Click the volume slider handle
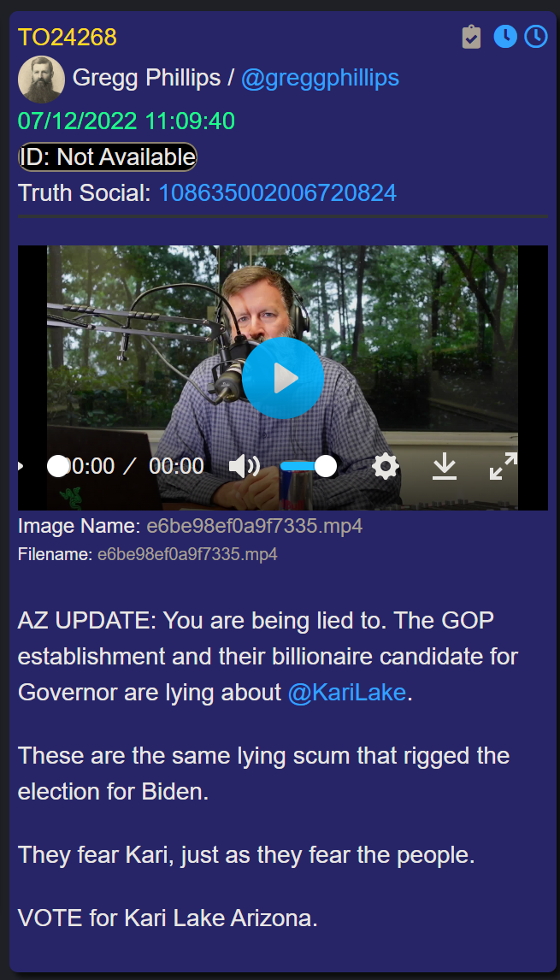The height and width of the screenshot is (980, 560). (326, 466)
